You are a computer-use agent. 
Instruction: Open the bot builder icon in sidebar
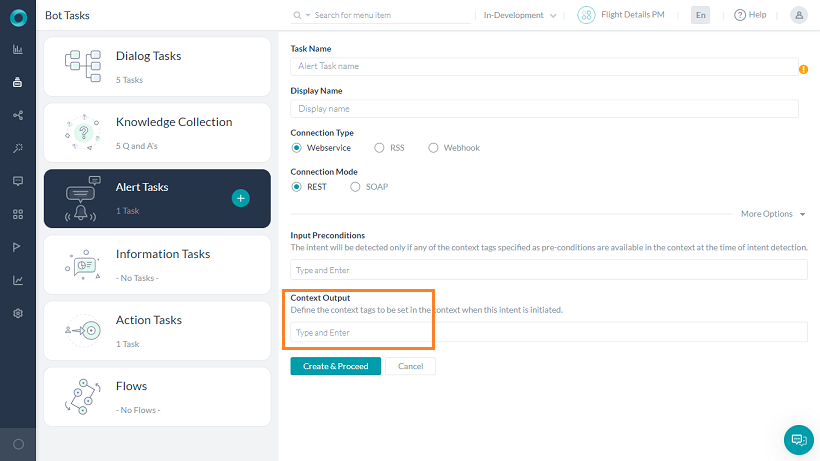click(18, 82)
